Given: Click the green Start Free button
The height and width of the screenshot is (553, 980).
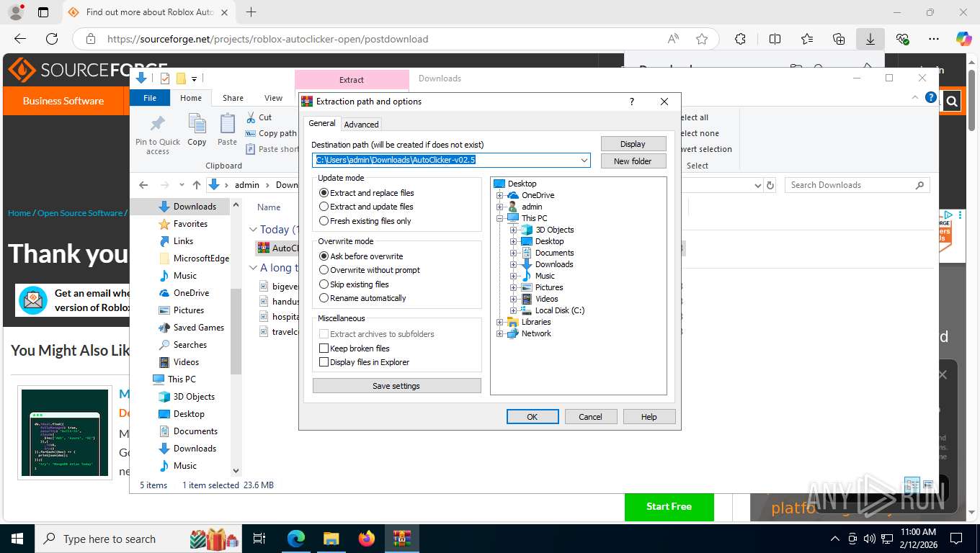Looking at the screenshot, I should [x=669, y=506].
